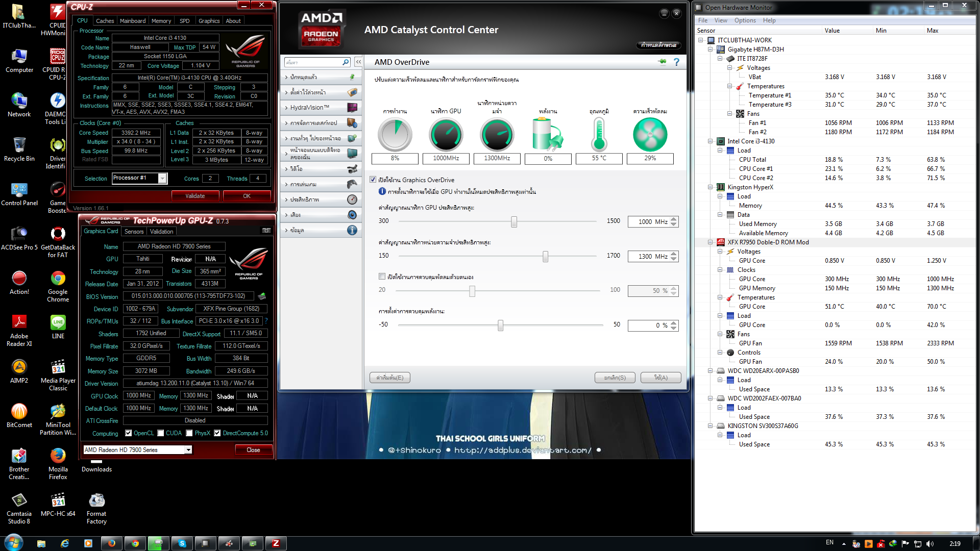Screen dimensions: 980x551
Task: Click the search magnifier in Catalyst sidebar
Action: [346, 62]
